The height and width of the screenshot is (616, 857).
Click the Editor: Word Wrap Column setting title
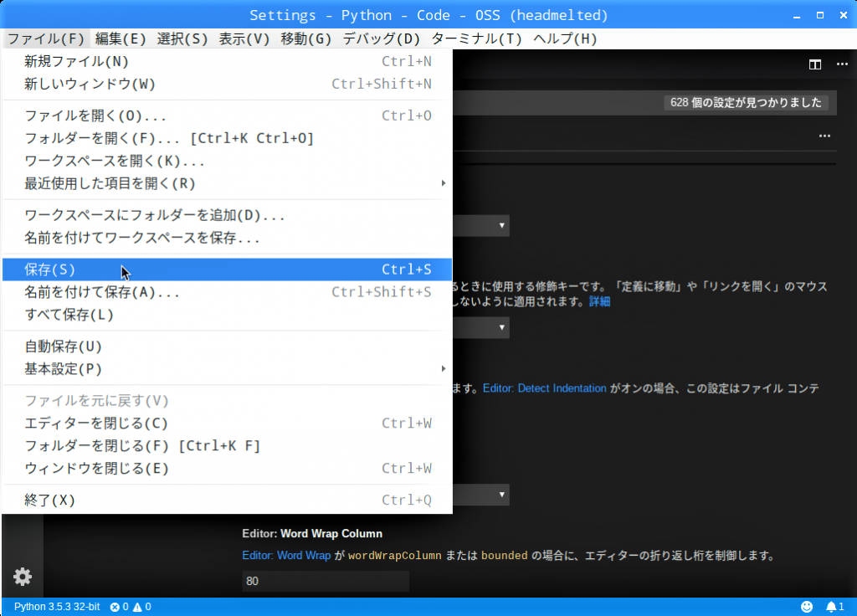pos(312,533)
